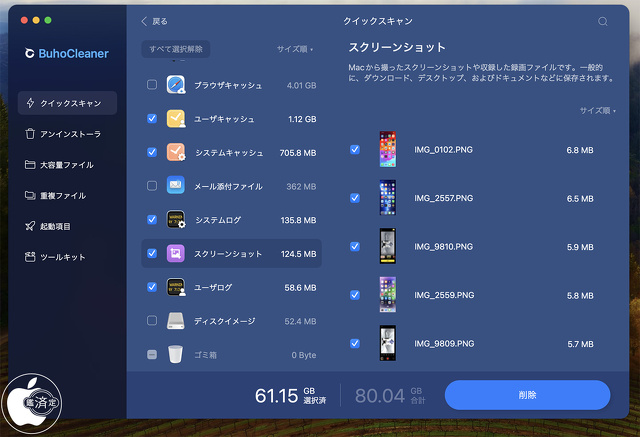Toggle the ゴミ箱 checkbox

click(x=152, y=354)
